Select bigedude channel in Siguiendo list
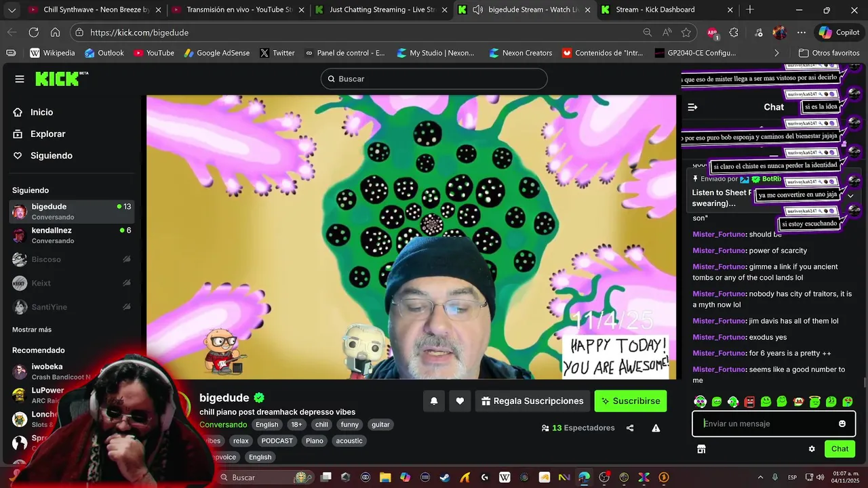Image resolution: width=868 pixels, height=488 pixels. (72, 211)
